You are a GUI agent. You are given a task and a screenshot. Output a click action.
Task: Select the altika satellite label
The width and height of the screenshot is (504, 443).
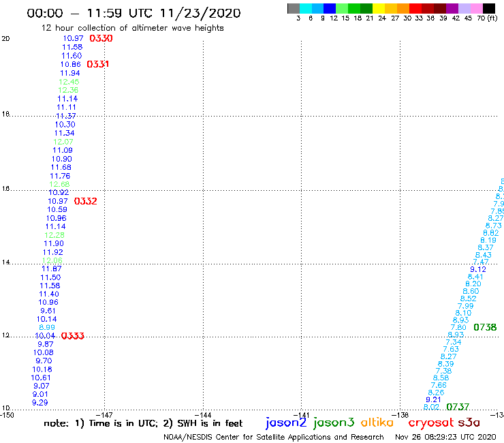click(377, 422)
